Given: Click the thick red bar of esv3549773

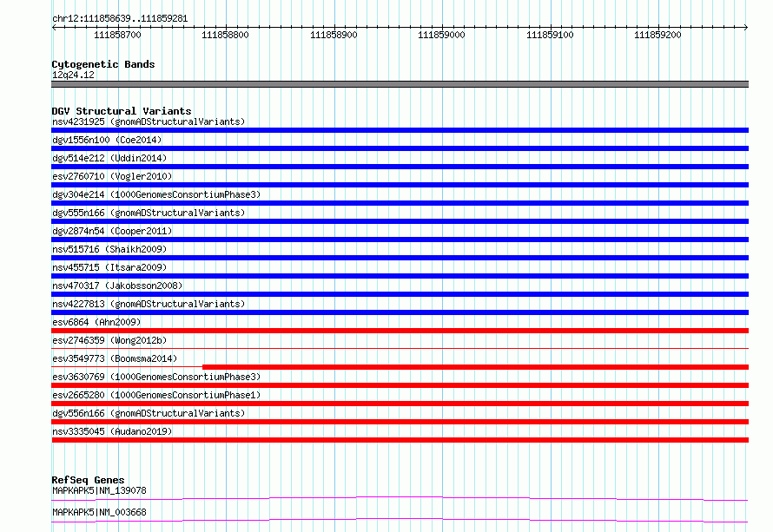Looking at the screenshot, I should click(x=475, y=367).
